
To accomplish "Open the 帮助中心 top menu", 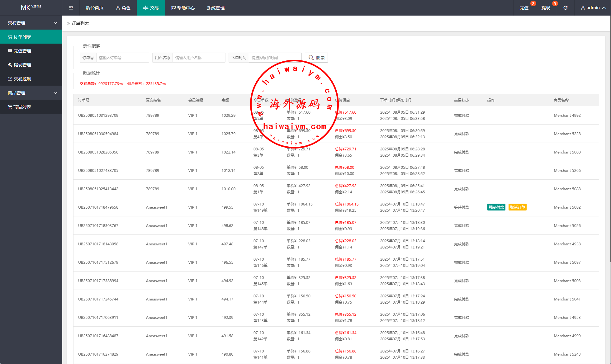I will click(183, 8).
